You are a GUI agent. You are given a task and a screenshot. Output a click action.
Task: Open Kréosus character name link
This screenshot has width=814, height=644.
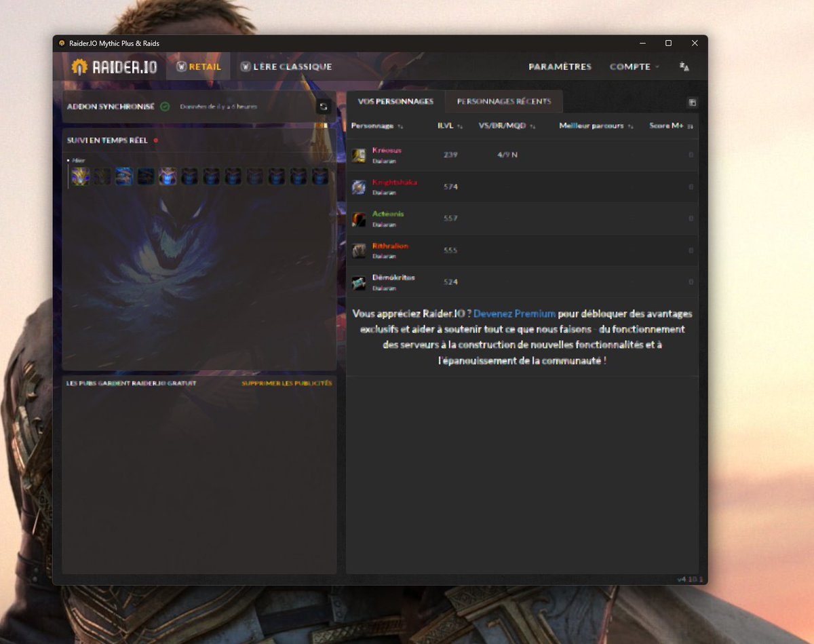387,150
